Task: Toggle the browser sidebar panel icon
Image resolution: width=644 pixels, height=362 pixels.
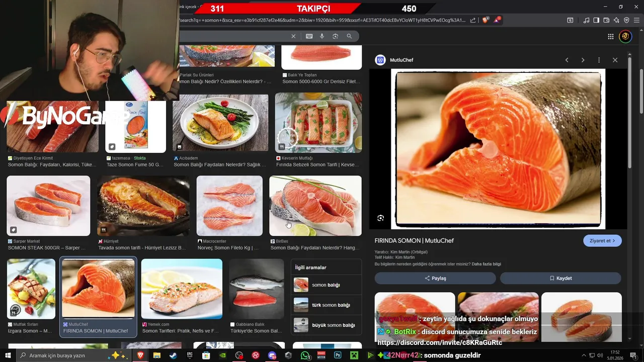Action: 596,20
